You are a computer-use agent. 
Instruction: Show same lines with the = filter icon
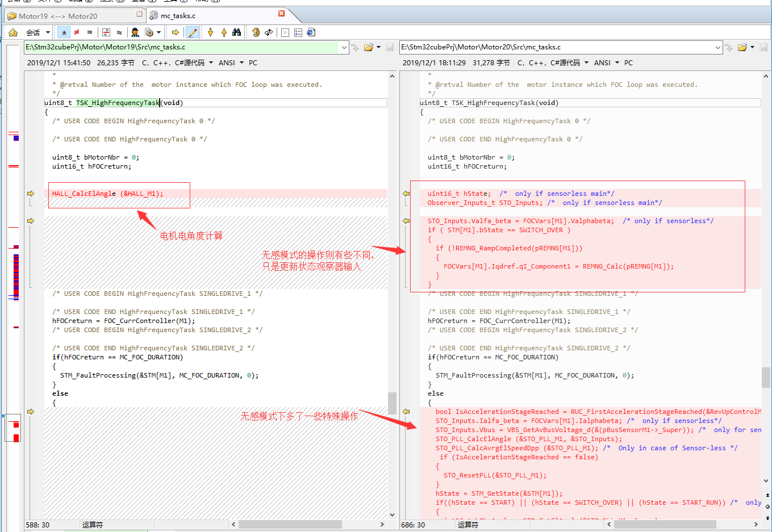[x=89, y=32]
